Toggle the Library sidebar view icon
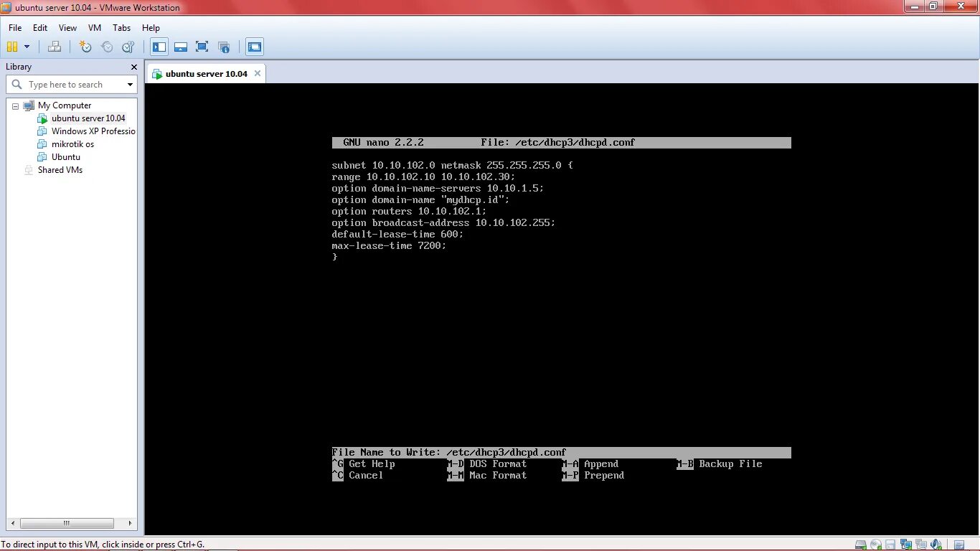This screenshot has width=980, height=551. 159,47
